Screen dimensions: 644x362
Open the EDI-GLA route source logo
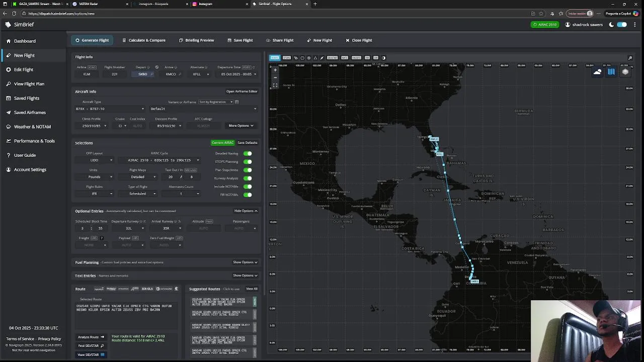click(x=147, y=289)
